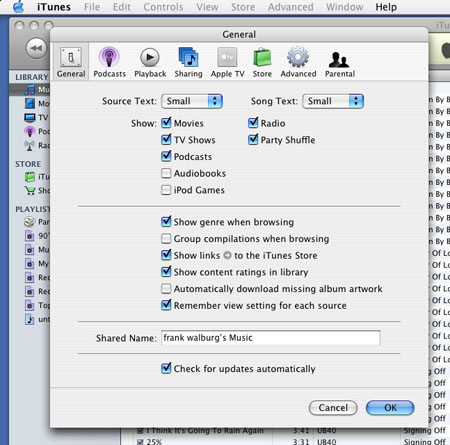Image resolution: width=450 pixels, height=445 pixels.
Task: Open the Controls menu
Action: [163, 7]
